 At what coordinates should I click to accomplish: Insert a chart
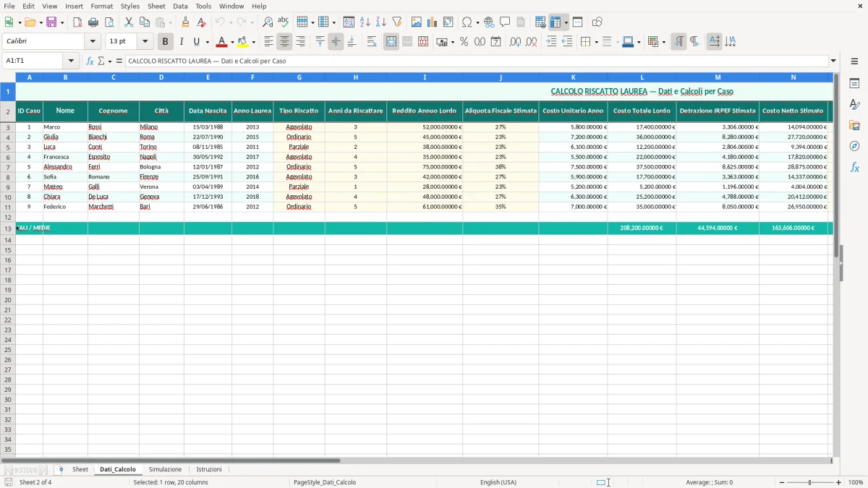(433, 22)
